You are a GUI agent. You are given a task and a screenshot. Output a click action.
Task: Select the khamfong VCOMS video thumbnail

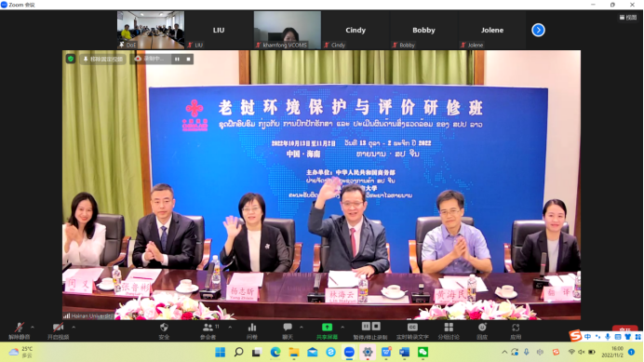click(287, 30)
